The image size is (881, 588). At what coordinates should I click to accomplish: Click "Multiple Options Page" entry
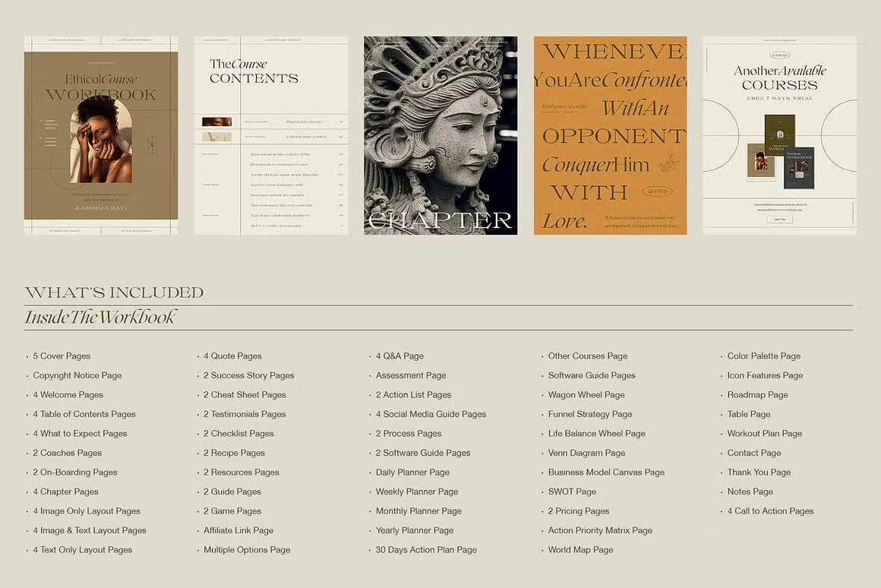click(247, 550)
